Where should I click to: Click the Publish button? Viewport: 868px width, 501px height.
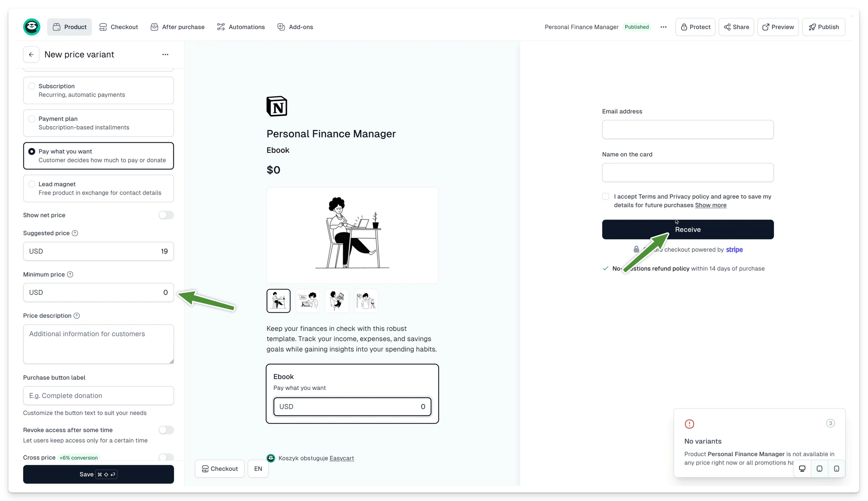click(824, 27)
